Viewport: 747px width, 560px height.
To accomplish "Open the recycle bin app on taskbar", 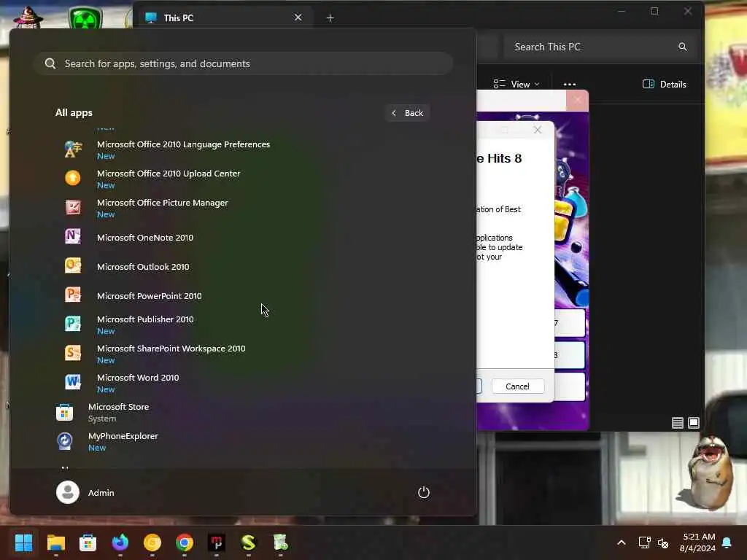I will [281, 542].
